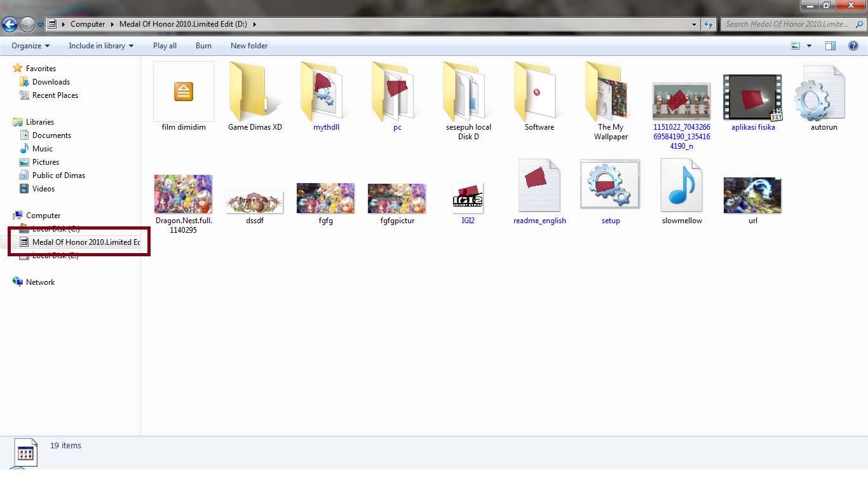Select the fgfgpictur image file

[397, 204]
